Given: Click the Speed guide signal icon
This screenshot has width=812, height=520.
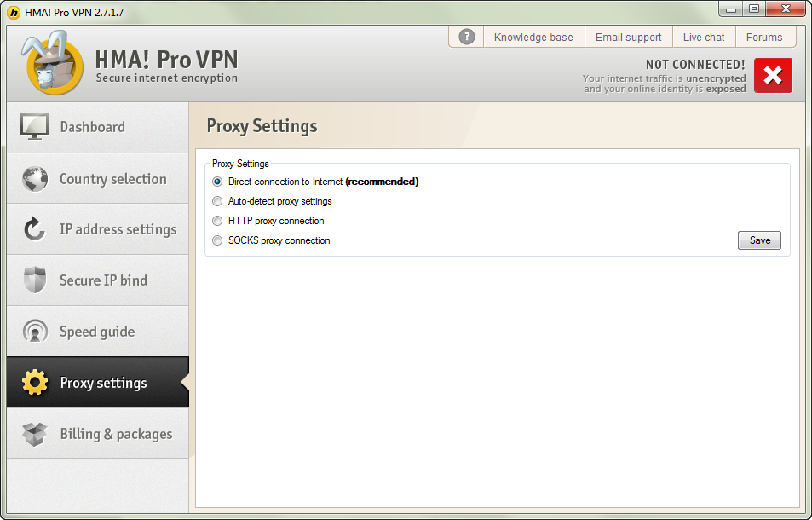Looking at the screenshot, I should click(35, 332).
